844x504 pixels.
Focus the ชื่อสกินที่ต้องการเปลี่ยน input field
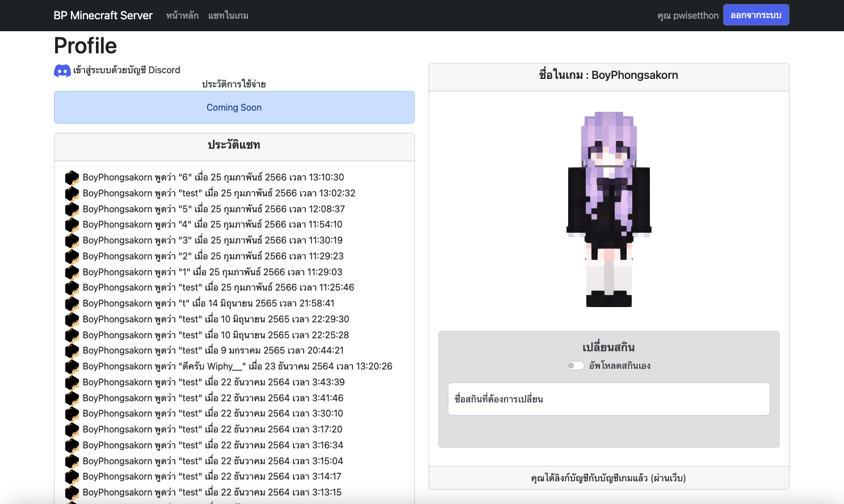[609, 399]
